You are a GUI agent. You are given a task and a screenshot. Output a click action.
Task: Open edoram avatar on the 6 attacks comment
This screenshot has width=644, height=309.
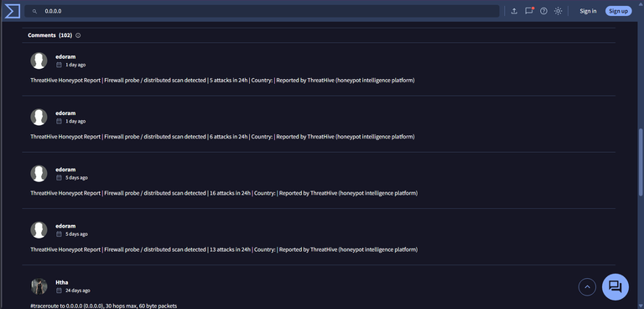[x=39, y=118]
